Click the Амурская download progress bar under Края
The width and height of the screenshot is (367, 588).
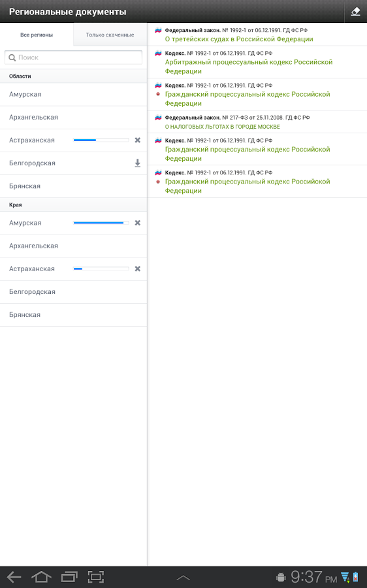pyautogui.click(x=101, y=223)
